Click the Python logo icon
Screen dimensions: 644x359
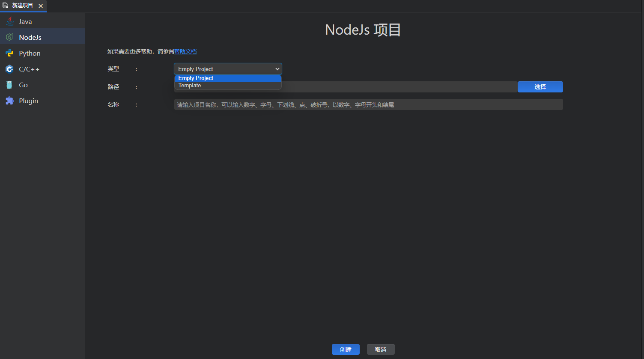click(9, 53)
